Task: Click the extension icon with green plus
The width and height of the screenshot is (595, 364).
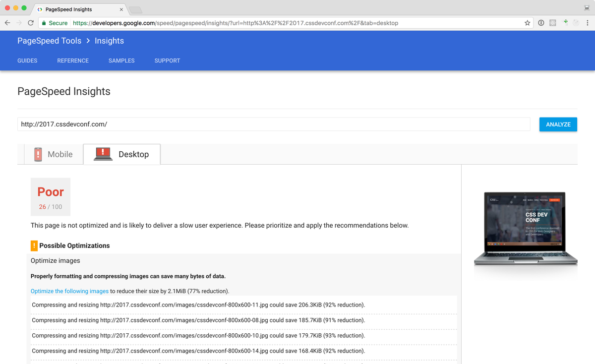Action: point(565,22)
